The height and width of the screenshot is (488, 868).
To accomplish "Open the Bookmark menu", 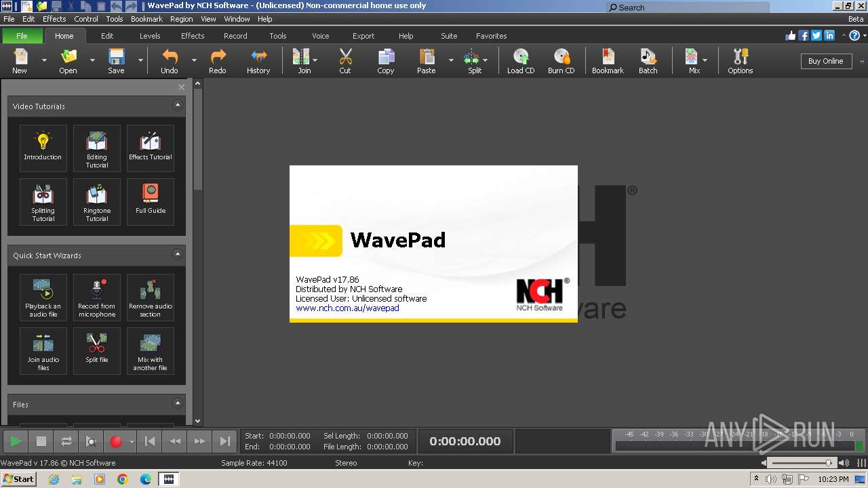I will click(146, 19).
